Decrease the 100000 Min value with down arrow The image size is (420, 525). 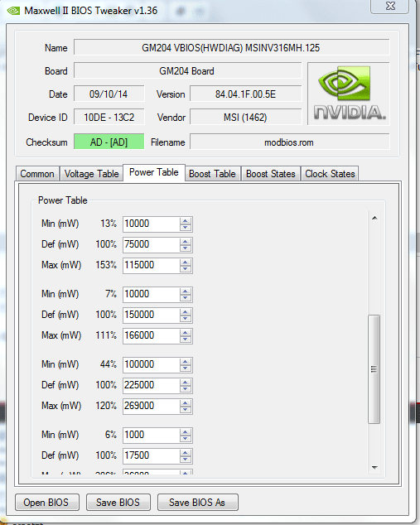(186, 368)
